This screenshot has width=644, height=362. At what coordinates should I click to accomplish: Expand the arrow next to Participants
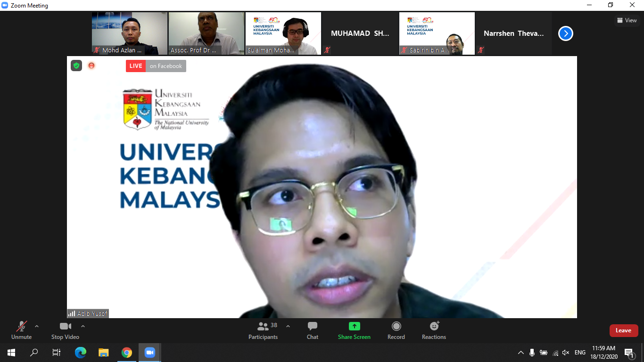click(288, 326)
